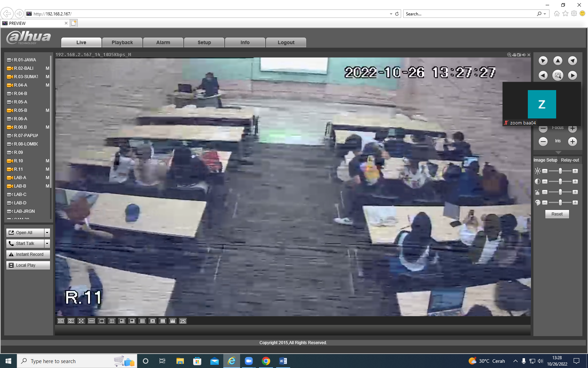The image size is (588, 368).
Task: Toggle main stream for R.03-SUMAT
Action: click(x=47, y=77)
